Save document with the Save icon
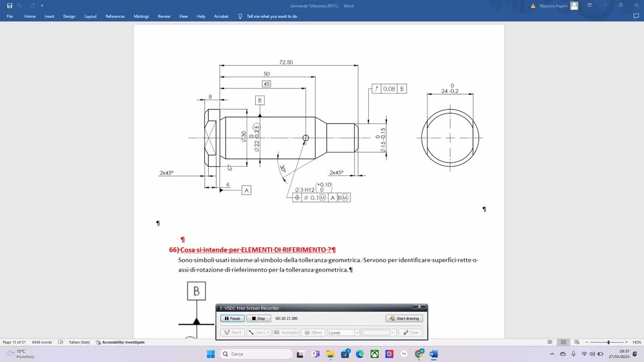 tap(10, 6)
